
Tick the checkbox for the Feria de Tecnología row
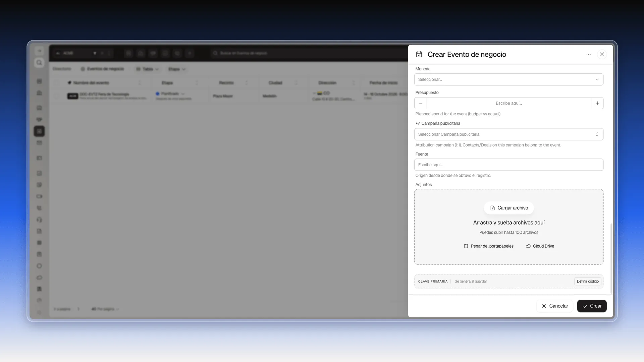[x=56, y=96]
